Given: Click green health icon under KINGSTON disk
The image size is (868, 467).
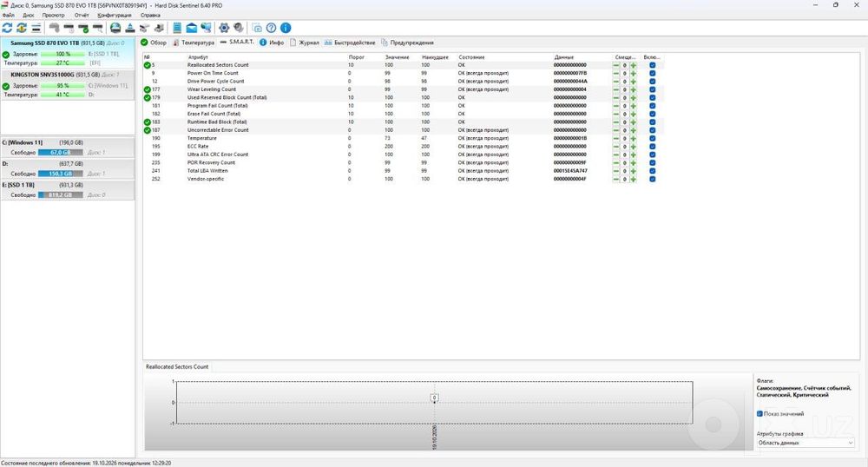Looking at the screenshot, I should coord(6,86).
